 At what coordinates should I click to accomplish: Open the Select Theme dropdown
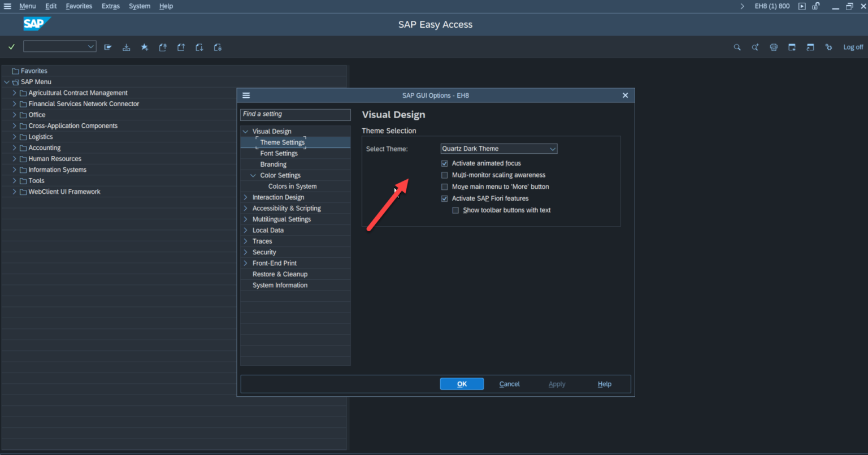point(498,149)
